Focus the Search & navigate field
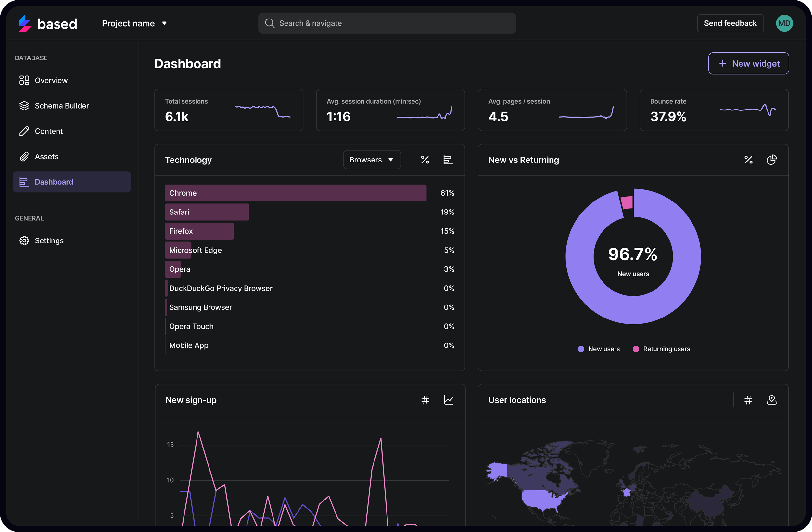 [x=387, y=23]
